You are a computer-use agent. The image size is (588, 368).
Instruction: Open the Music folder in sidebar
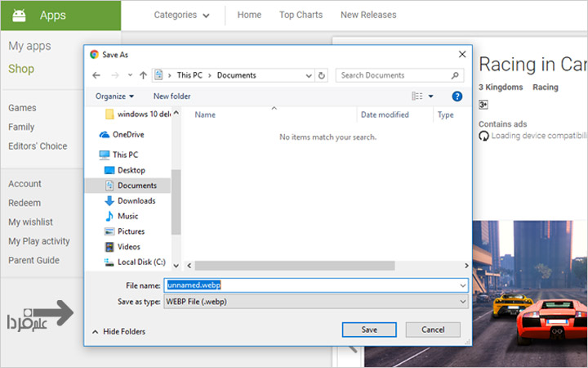[x=127, y=216]
